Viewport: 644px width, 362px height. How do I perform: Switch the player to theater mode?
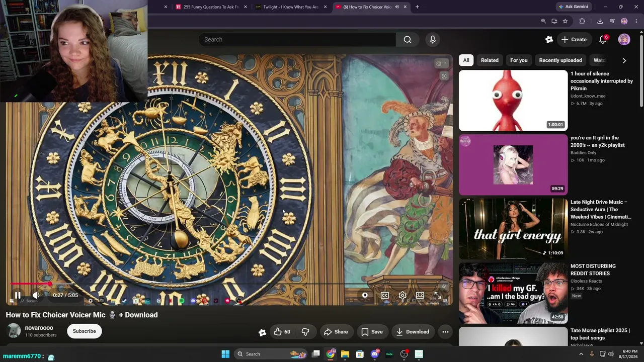pos(420,295)
